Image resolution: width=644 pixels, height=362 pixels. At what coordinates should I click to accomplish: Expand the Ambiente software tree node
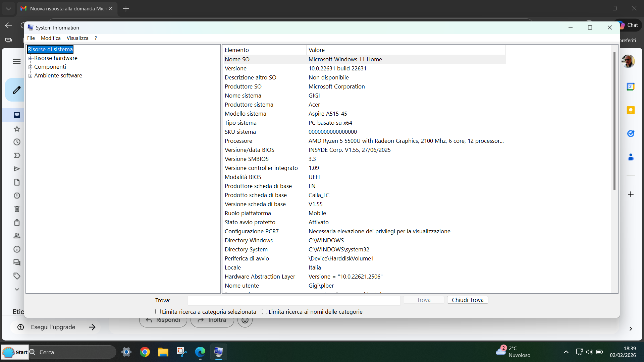(31, 76)
